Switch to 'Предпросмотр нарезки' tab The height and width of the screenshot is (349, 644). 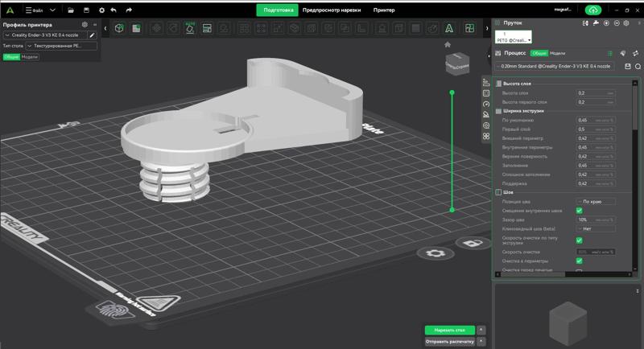[x=332, y=10]
